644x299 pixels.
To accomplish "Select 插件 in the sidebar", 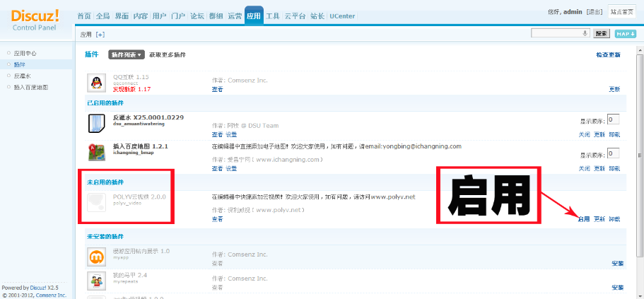I will pyautogui.click(x=20, y=64).
